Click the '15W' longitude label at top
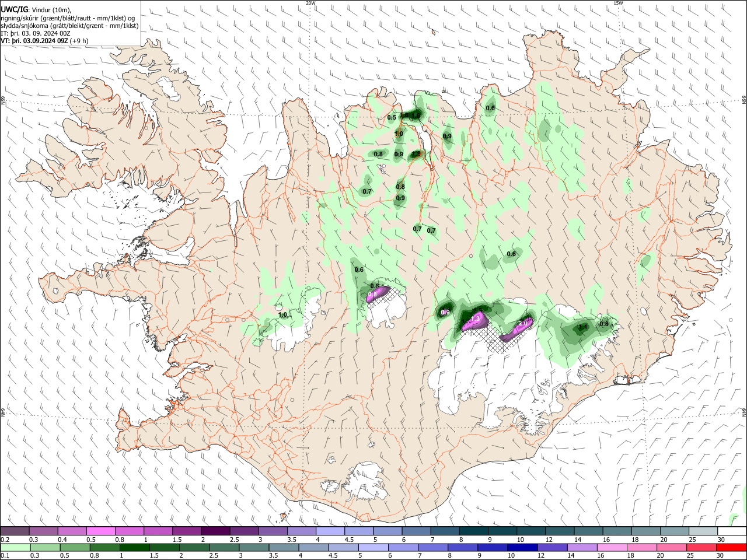The width and height of the screenshot is (747, 560). coord(618,3)
